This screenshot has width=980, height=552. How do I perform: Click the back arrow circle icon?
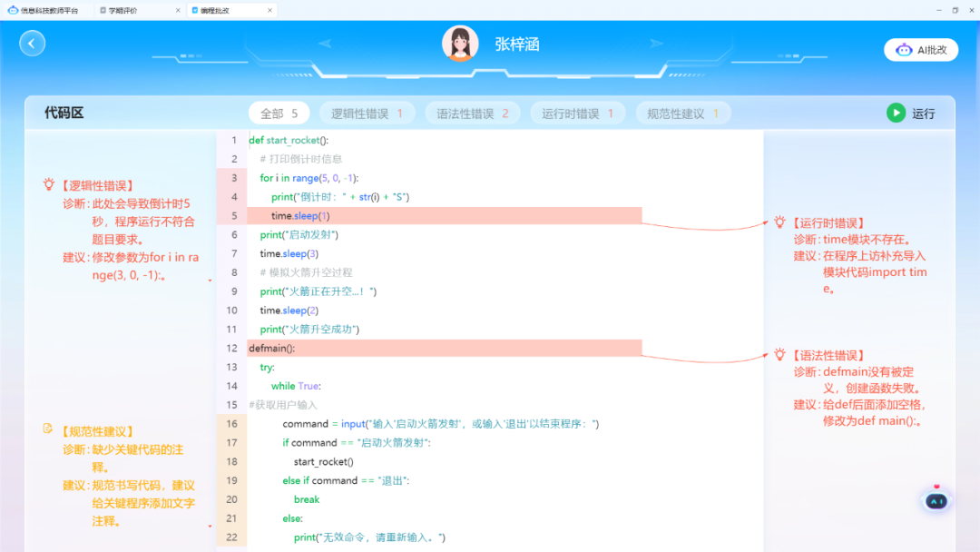pyautogui.click(x=32, y=43)
